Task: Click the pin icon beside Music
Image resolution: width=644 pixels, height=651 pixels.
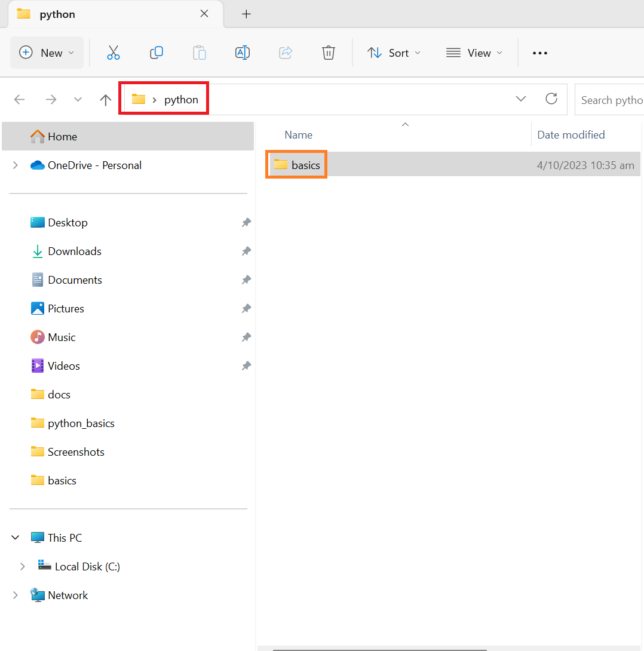Action: [246, 337]
